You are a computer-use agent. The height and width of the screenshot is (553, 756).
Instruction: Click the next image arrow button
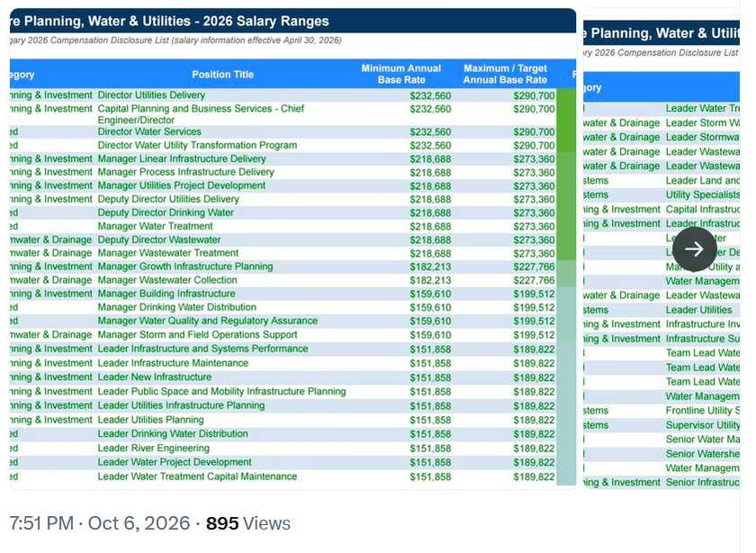(x=694, y=249)
